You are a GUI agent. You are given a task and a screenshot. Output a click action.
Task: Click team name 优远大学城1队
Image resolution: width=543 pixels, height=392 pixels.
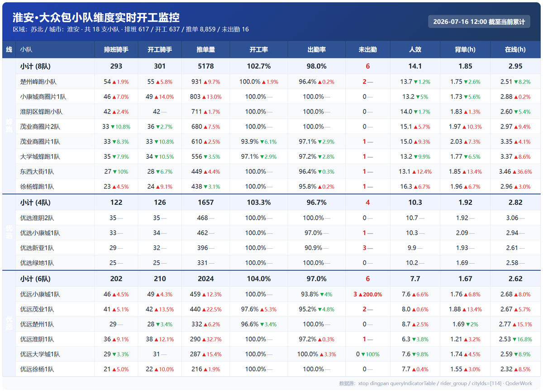40,354
